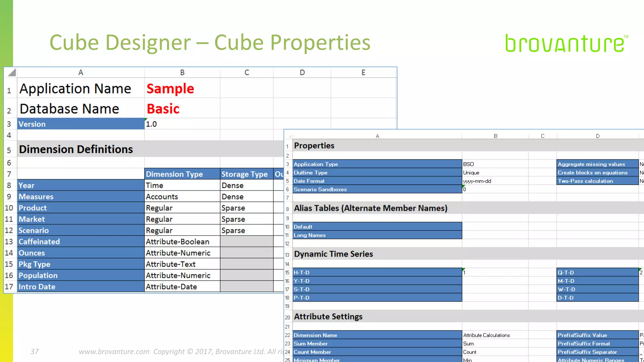Image resolution: width=644 pixels, height=362 pixels.
Task: Select the yyyy-mm-dd date format cell
Action: (x=495, y=181)
